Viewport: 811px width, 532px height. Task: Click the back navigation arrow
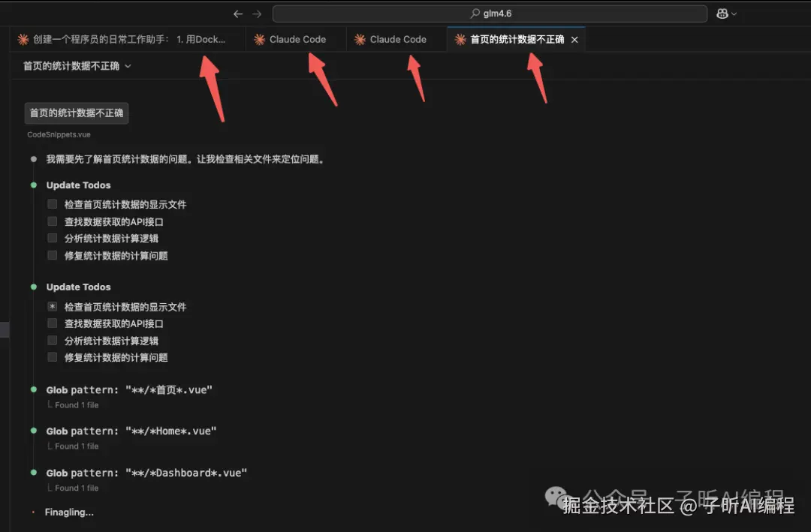tap(238, 13)
